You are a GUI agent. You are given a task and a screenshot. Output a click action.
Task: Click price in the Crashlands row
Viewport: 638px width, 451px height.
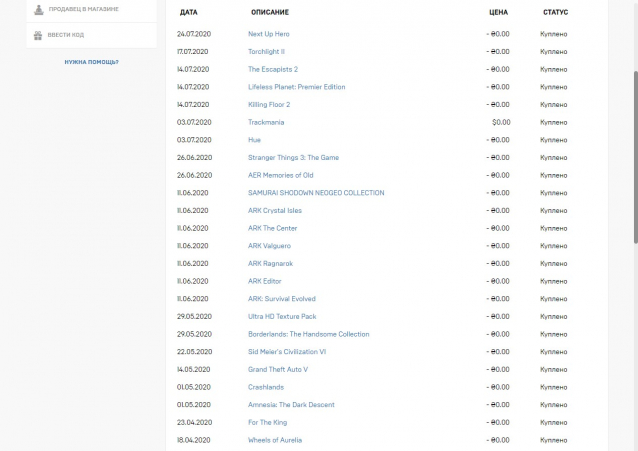coord(498,387)
